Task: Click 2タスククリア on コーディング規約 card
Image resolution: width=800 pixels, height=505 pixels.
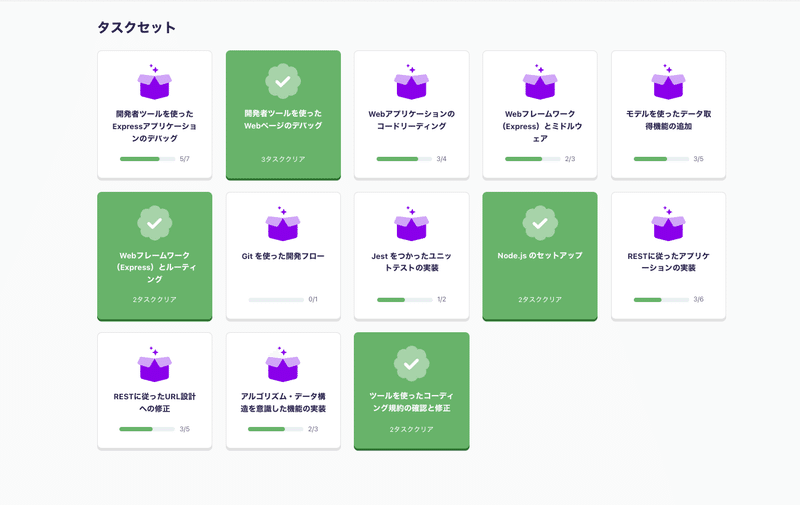Action: point(412,430)
